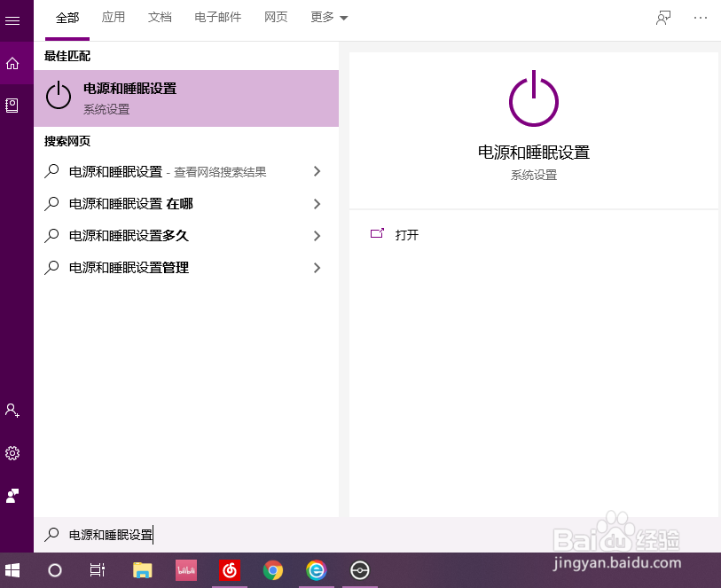
Task: Click the 电源和睡眠设置 title in preview pane
Action: pos(533,153)
